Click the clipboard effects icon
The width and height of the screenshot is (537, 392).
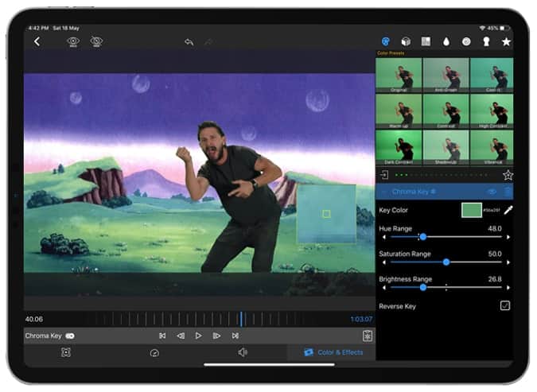[368, 336]
